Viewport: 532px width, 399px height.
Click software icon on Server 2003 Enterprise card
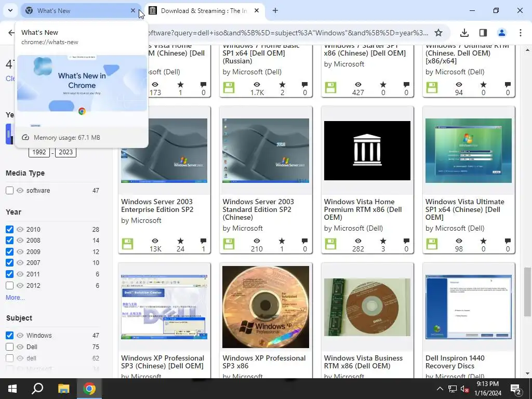(128, 244)
